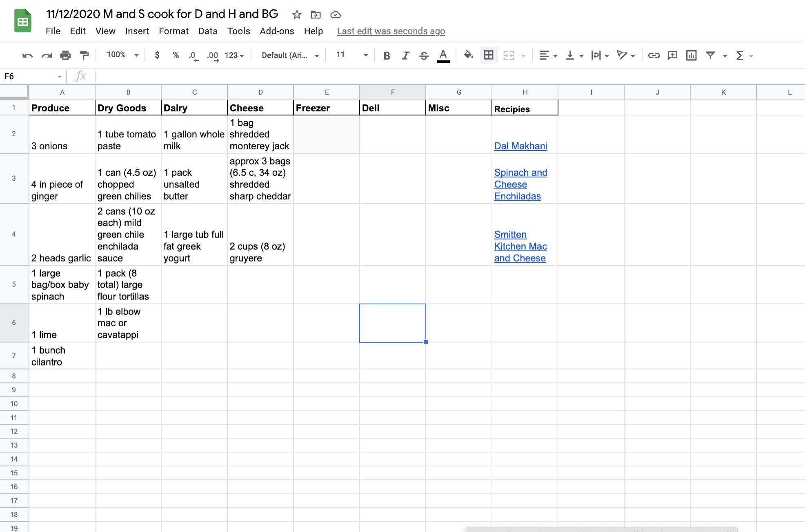
Task: Click into the formula bar
Action: 449,76
